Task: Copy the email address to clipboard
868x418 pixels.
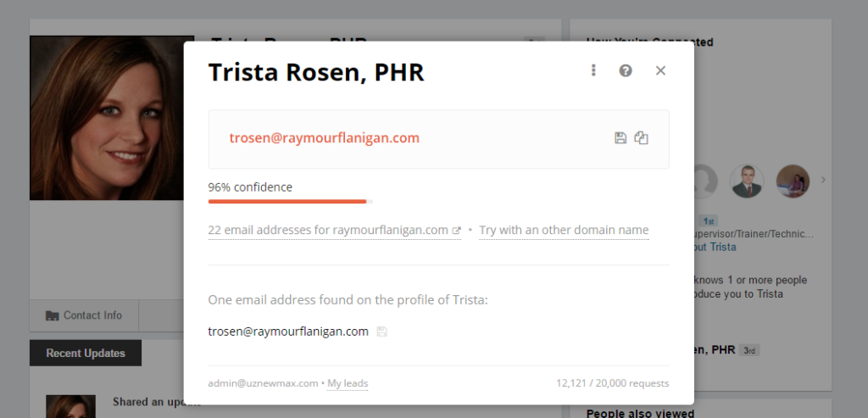Action: pyautogui.click(x=641, y=138)
